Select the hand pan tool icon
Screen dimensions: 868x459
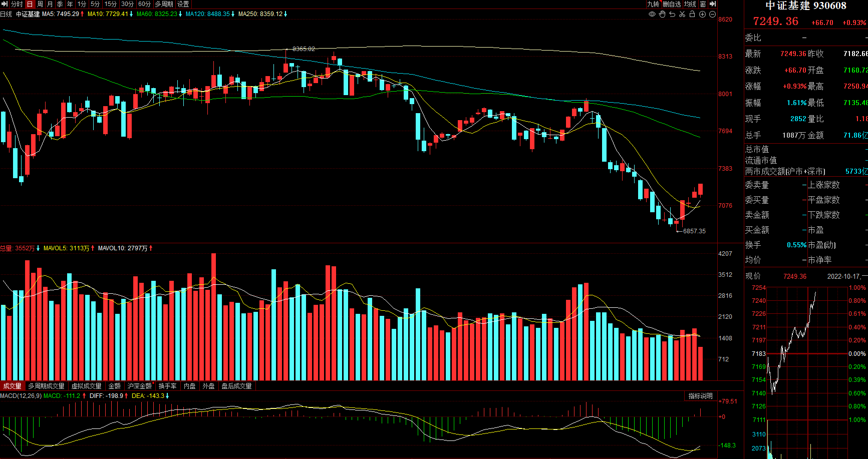pos(662,14)
